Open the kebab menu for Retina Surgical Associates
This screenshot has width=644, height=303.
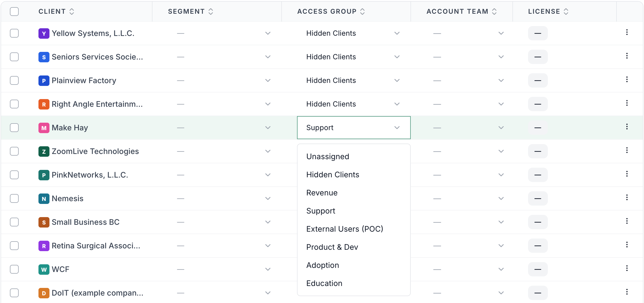pyautogui.click(x=627, y=245)
